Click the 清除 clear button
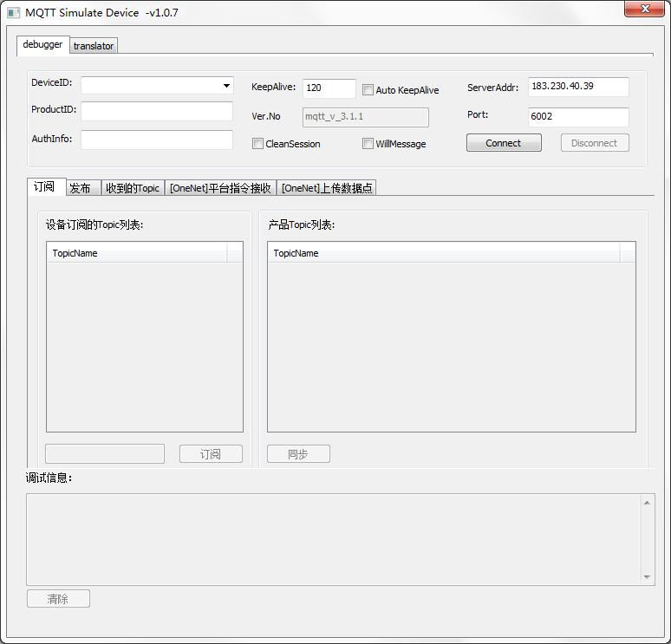This screenshot has width=671, height=644. click(58, 599)
